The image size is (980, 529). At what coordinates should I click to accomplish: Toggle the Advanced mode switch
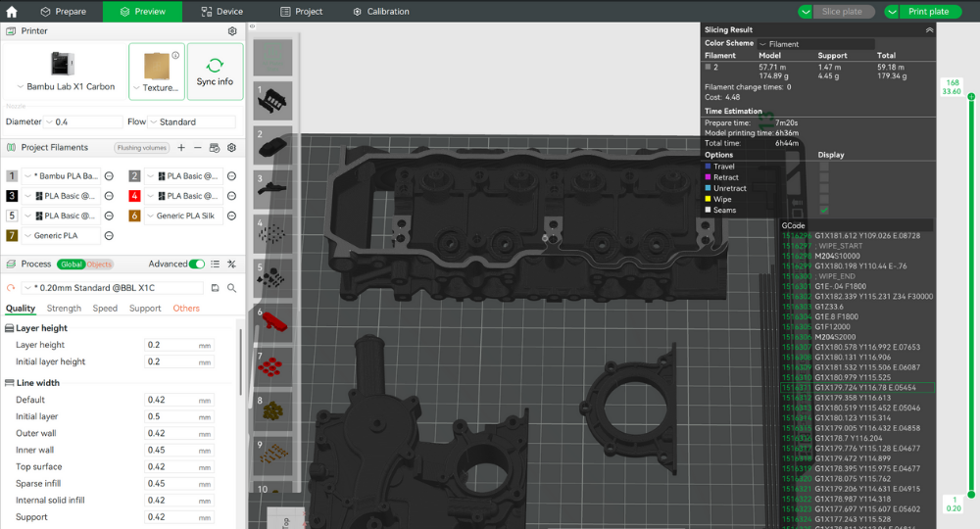198,264
